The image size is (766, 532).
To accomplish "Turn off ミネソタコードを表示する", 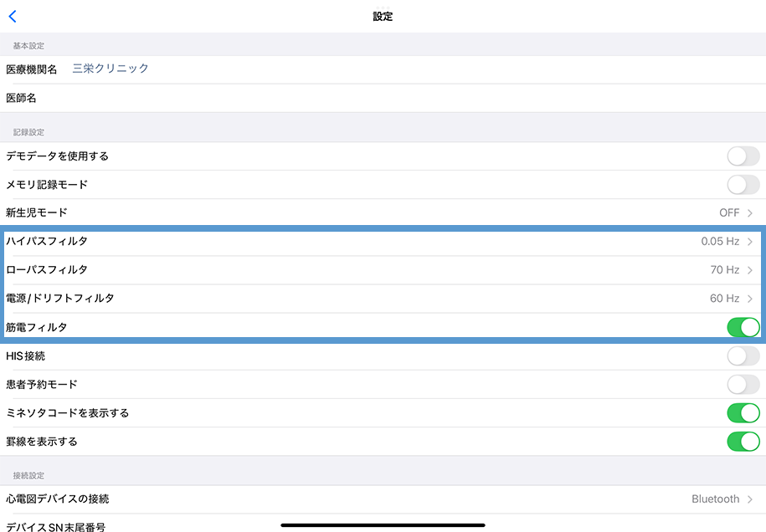I will [742, 412].
